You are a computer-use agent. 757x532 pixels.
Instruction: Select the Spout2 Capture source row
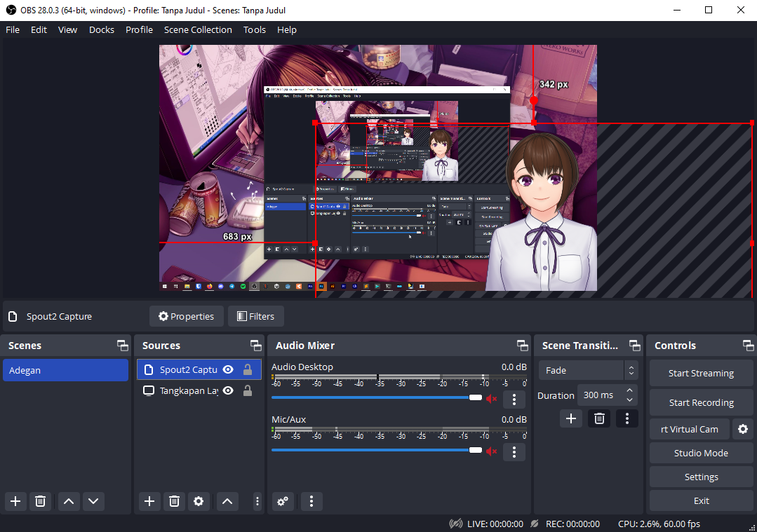tap(199, 369)
